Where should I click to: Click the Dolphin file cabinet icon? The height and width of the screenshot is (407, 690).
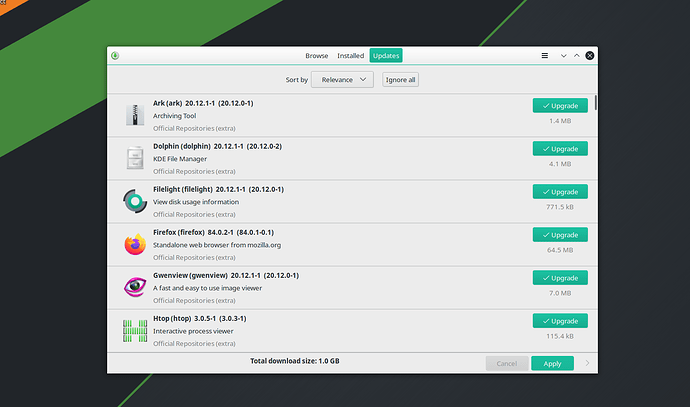coord(135,158)
